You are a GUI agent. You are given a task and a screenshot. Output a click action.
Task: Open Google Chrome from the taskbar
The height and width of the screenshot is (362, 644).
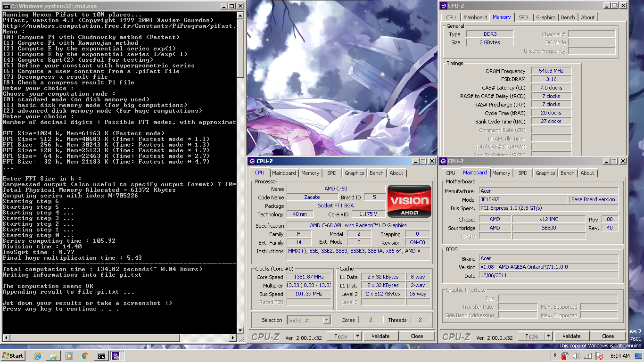(x=85, y=356)
